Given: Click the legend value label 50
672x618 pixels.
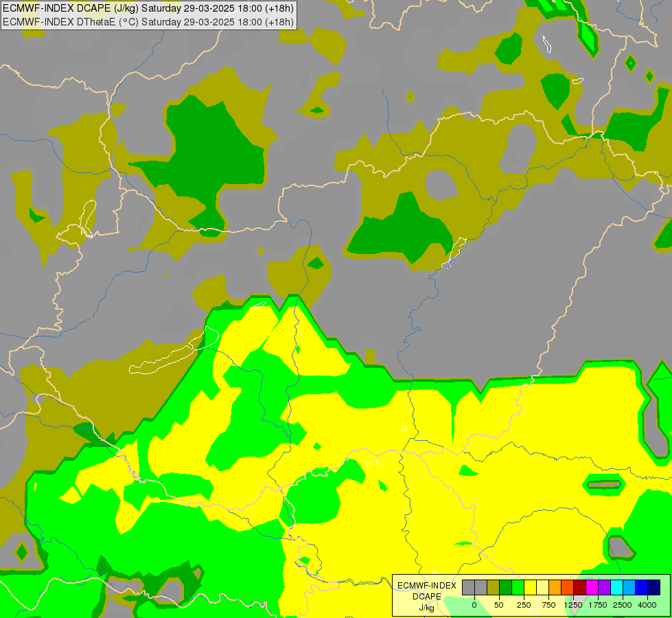Looking at the screenshot, I should (x=499, y=605).
